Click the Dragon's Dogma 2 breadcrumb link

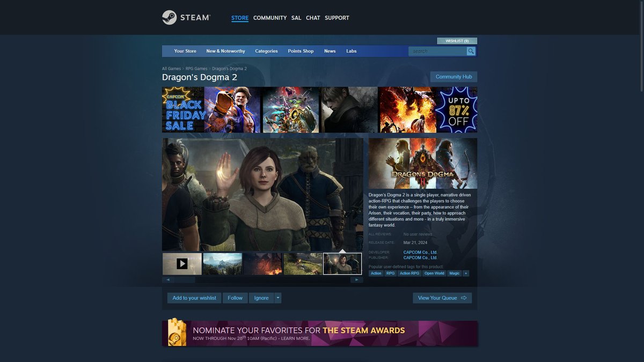(229, 69)
